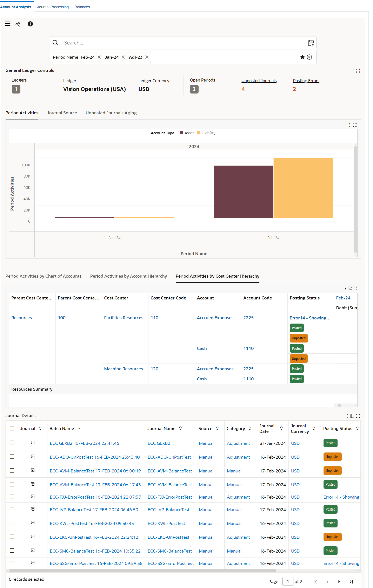Remove the Feb-24 period filter
Screen dimensions: 373x588
(x=99, y=57)
